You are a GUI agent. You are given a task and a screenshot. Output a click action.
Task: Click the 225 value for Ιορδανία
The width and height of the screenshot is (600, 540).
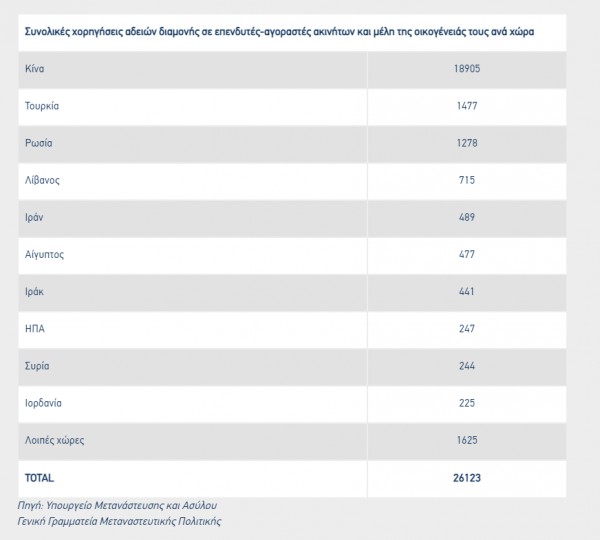pos(466,402)
